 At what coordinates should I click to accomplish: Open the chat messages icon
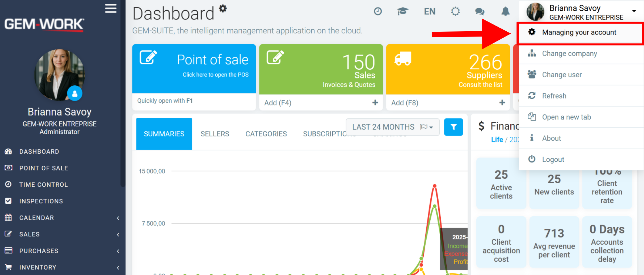pos(480,12)
